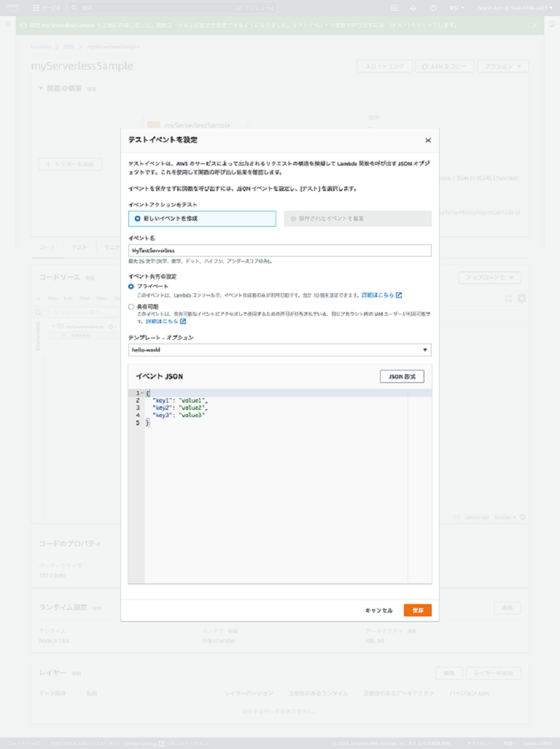
Task: Select the create new event option
Action: [x=202, y=219]
